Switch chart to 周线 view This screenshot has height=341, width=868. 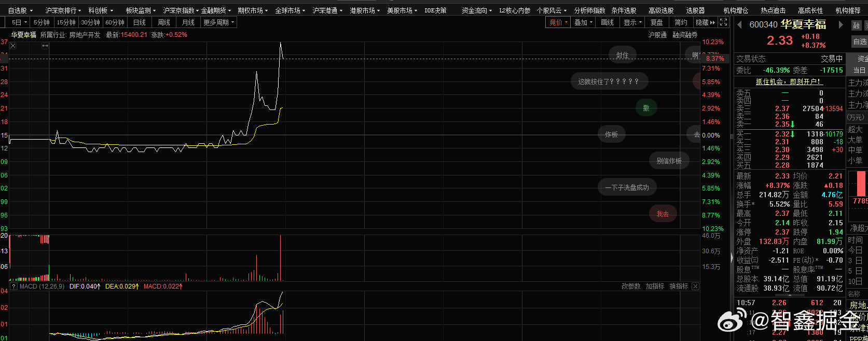[x=164, y=22]
